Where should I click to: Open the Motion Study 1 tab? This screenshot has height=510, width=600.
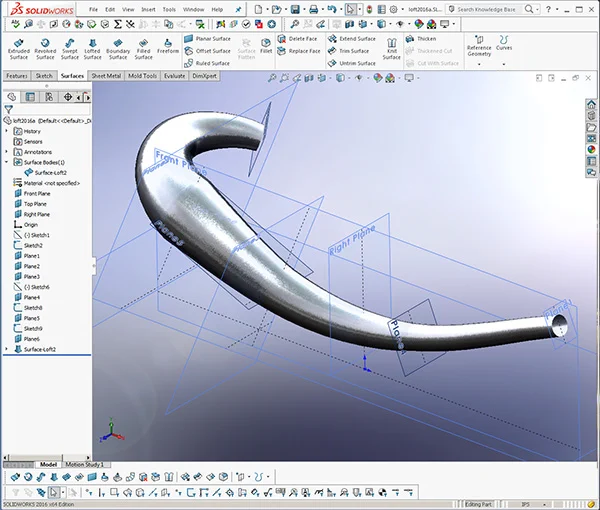(85, 464)
